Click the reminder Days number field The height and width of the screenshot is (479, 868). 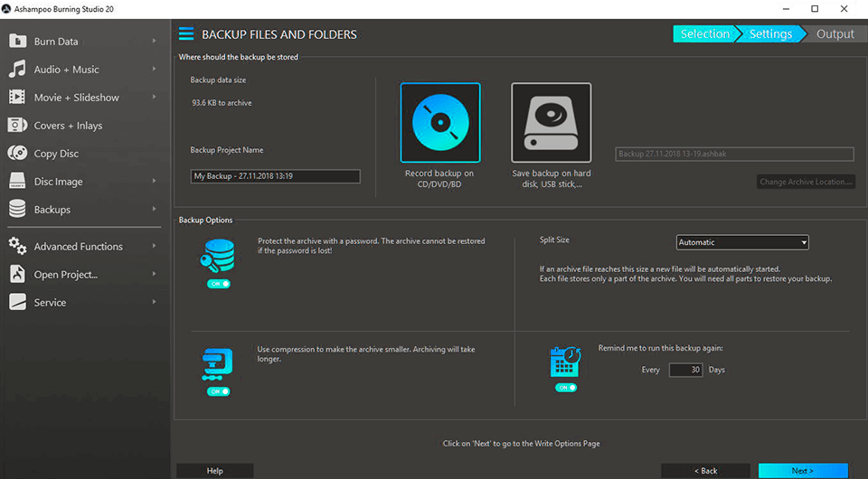[x=686, y=370]
